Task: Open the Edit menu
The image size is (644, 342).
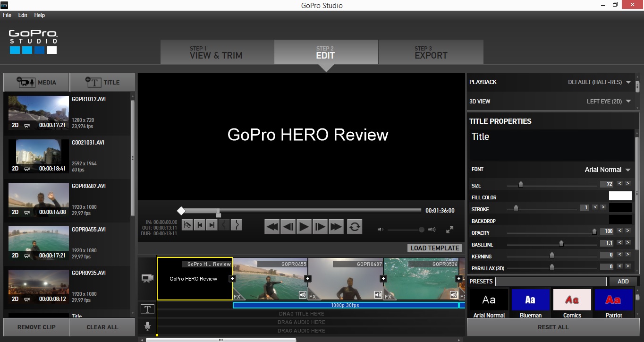Action: click(23, 15)
